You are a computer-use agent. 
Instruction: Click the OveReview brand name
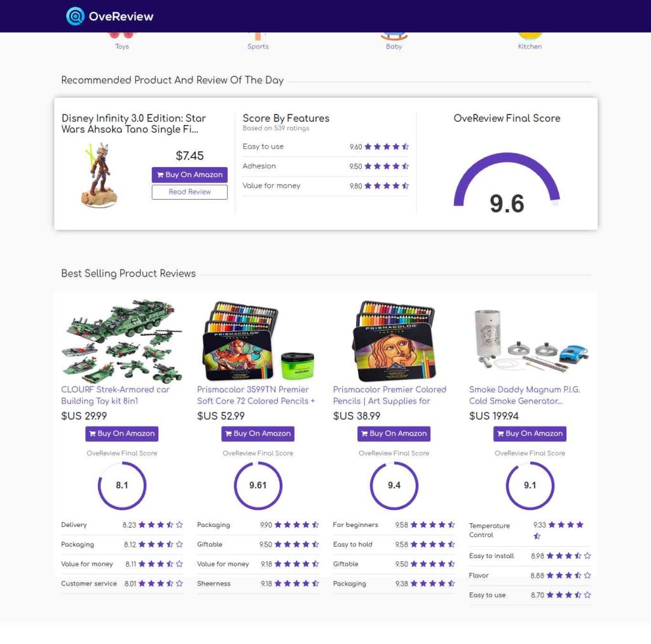tap(121, 16)
